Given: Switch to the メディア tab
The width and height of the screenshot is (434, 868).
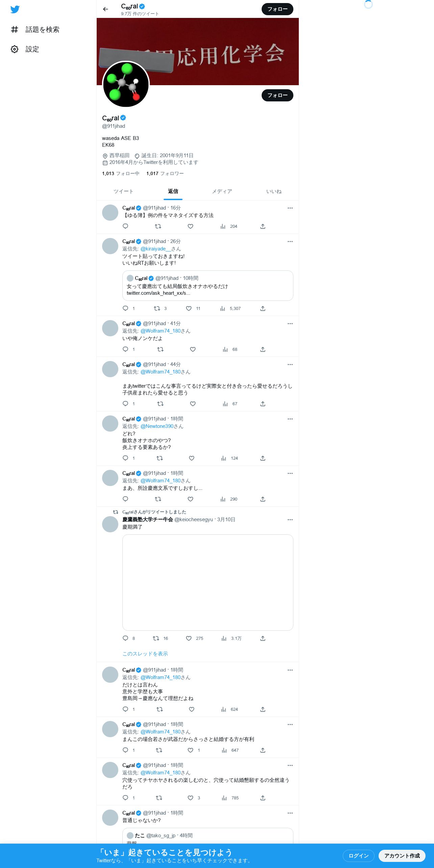Looking at the screenshot, I should point(222,191).
